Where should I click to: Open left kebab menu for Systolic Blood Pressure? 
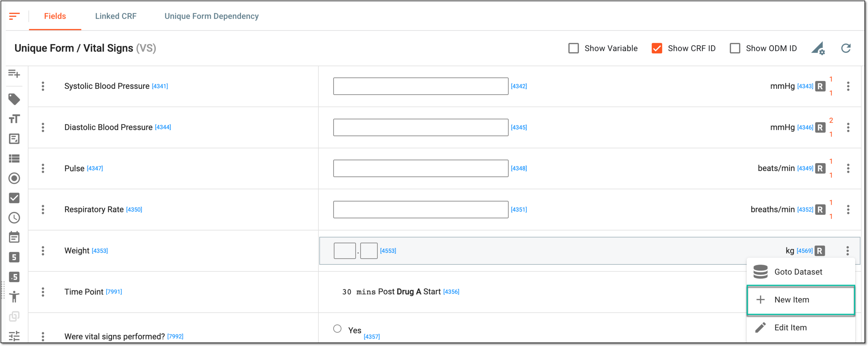tap(43, 86)
